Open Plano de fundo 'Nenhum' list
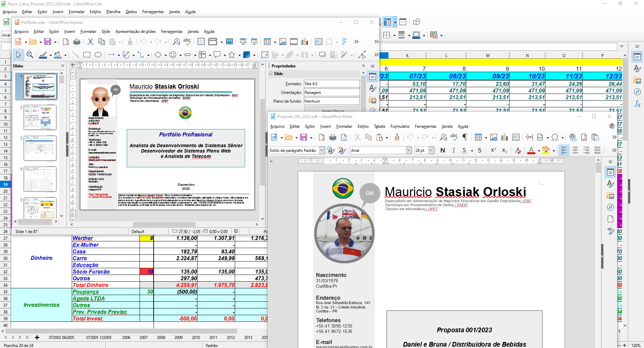Image resolution: width=644 pixels, height=348 pixels. tap(332, 101)
